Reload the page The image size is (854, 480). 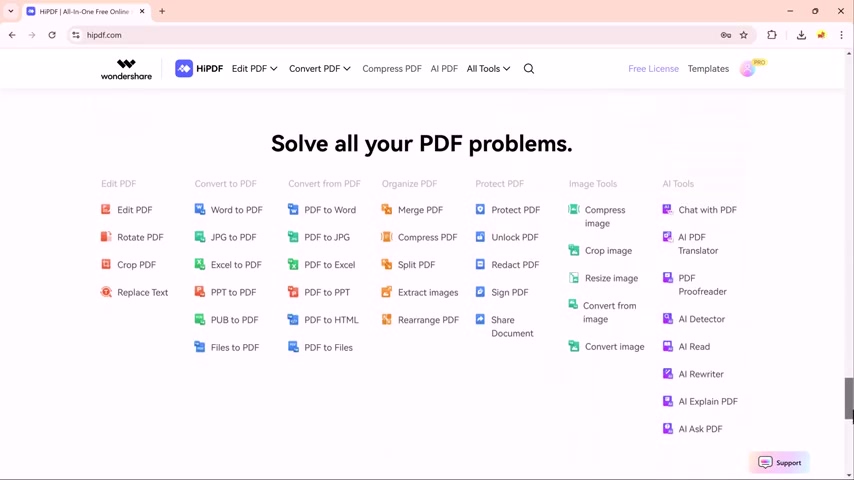tap(52, 35)
